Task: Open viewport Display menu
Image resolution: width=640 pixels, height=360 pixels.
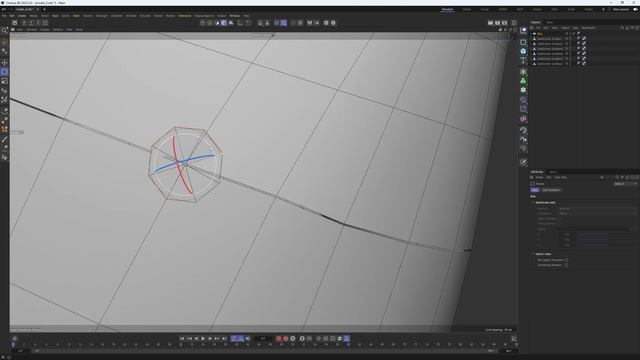Action: click(45, 29)
